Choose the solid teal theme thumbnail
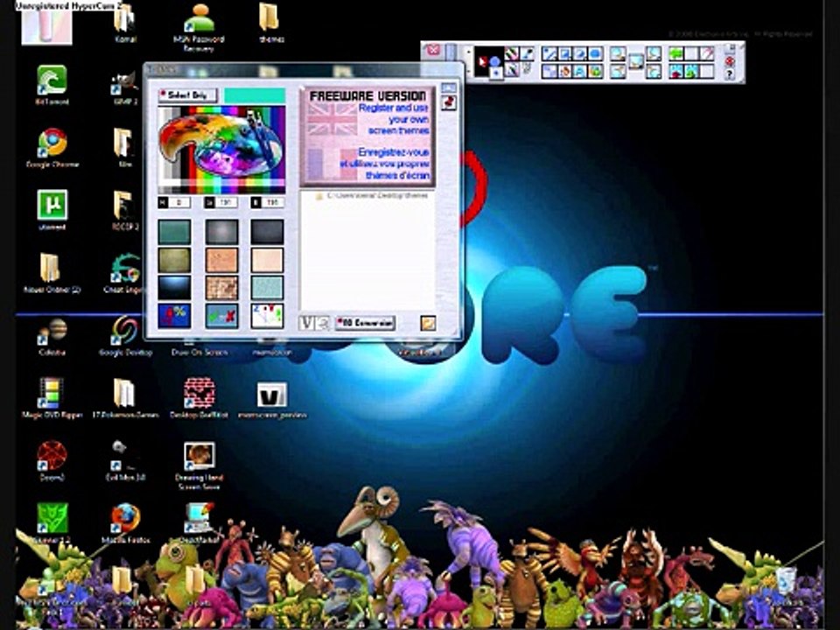Viewport: 840px width, 630px height. click(x=174, y=231)
